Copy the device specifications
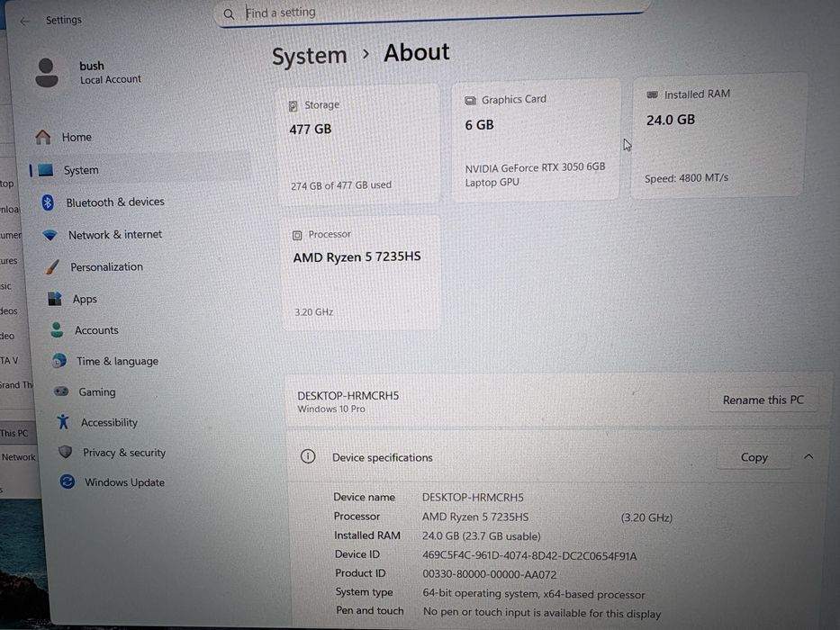The image size is (840, 630). click(754, 457)
